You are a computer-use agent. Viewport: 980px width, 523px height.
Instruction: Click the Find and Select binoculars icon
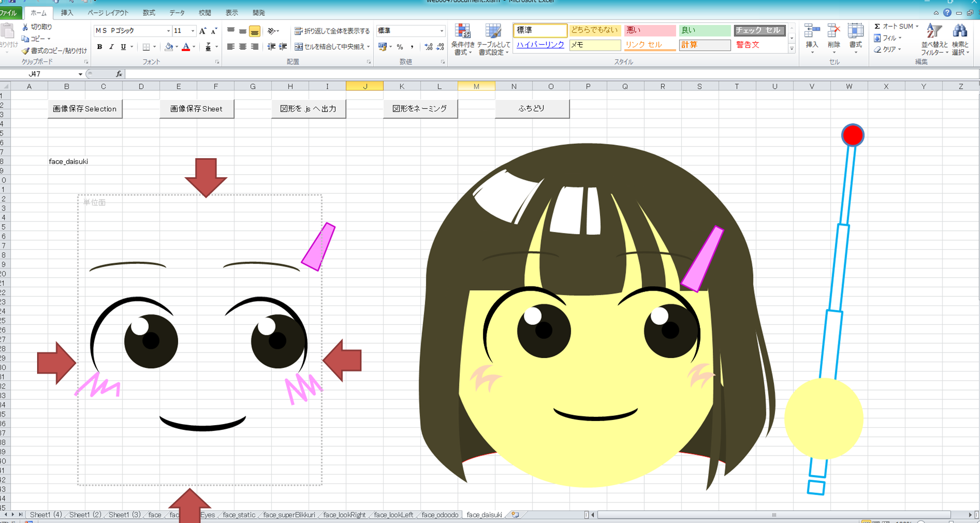(x=960, y=39)
